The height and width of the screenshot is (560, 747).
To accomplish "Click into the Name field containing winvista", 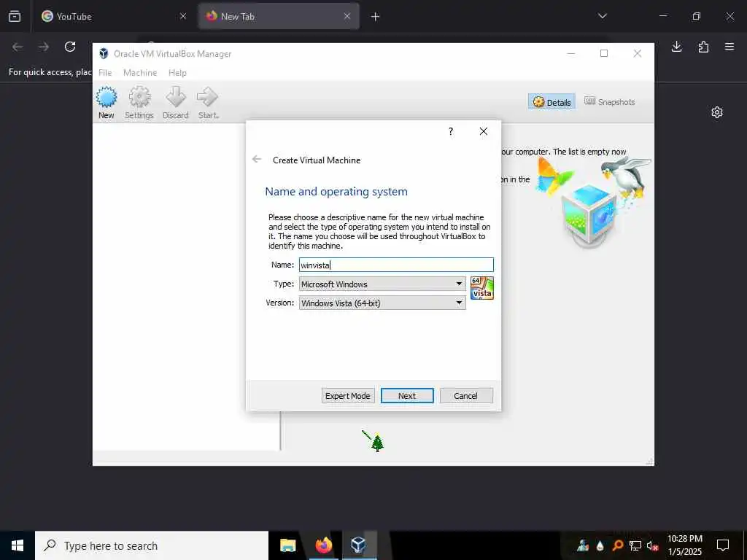I will pyautogui.click(x=396, y=265).
